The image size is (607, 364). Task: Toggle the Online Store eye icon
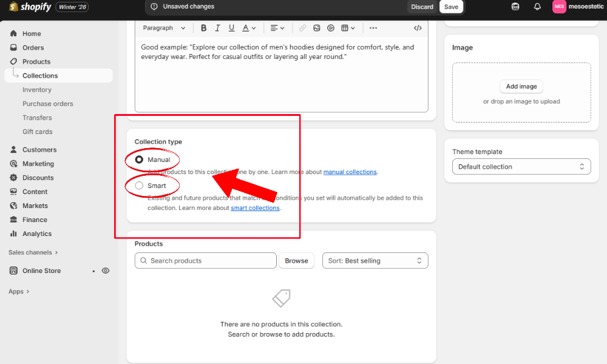(x=106, y=271)
